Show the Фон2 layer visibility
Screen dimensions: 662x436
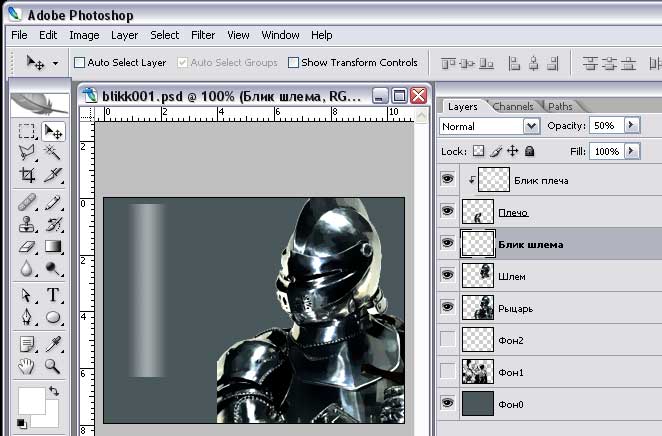[447, 341]
